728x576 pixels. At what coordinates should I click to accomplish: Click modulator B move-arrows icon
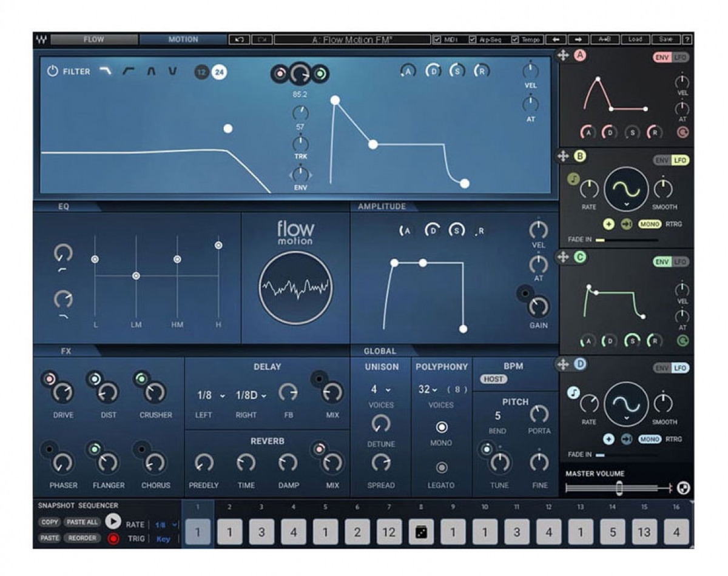pyautogui.click(x=563, y=156)
